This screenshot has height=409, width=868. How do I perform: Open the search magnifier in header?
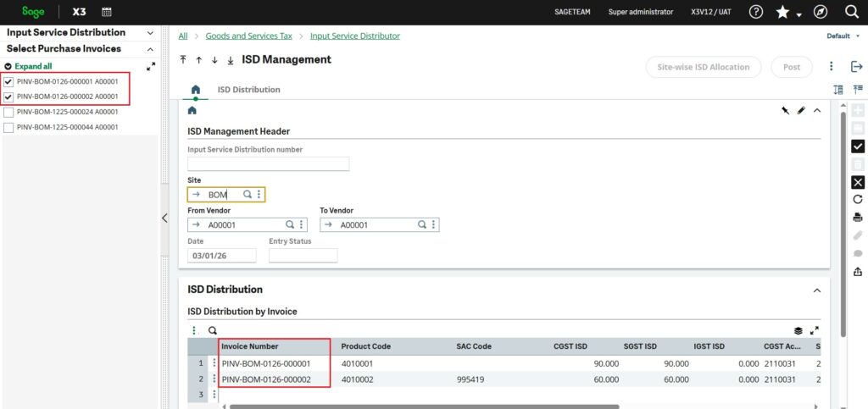(x=852, y=12)
